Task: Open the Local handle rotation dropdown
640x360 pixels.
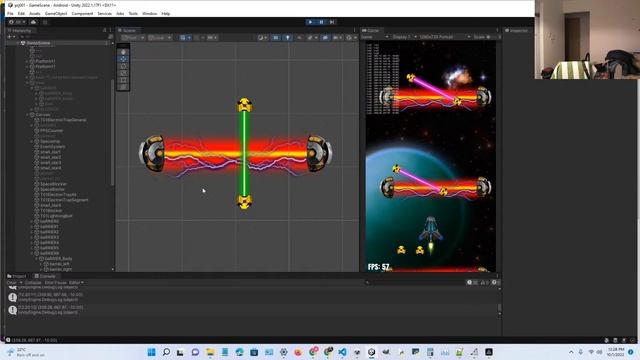Action: tap(160, 38)
